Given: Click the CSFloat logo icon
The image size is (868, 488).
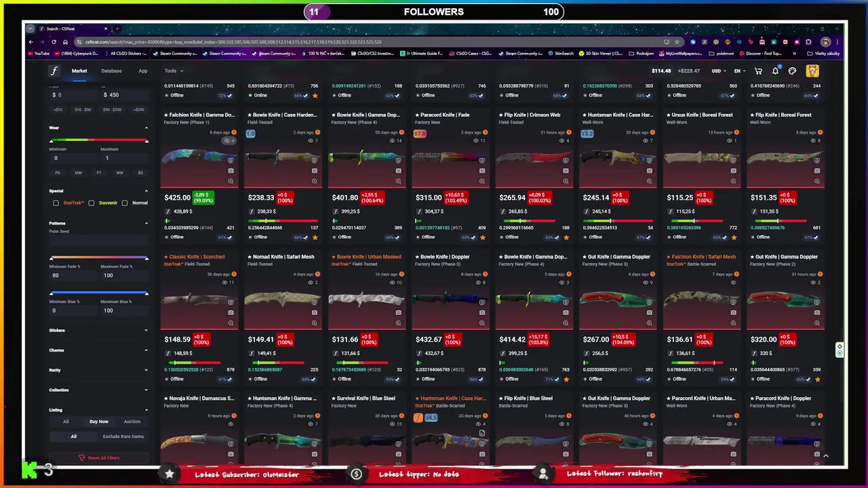Looking at the screenshot, I should [x=54, y=70].
